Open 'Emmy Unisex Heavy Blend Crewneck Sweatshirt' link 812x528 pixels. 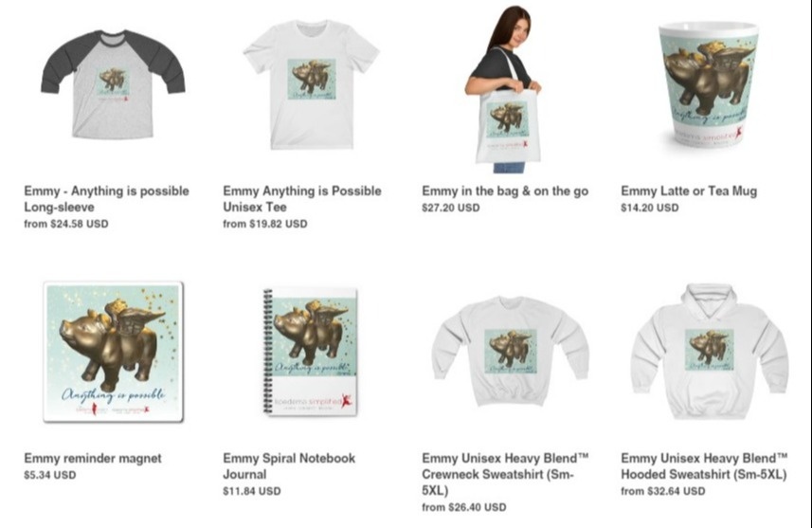click(505, 474)
